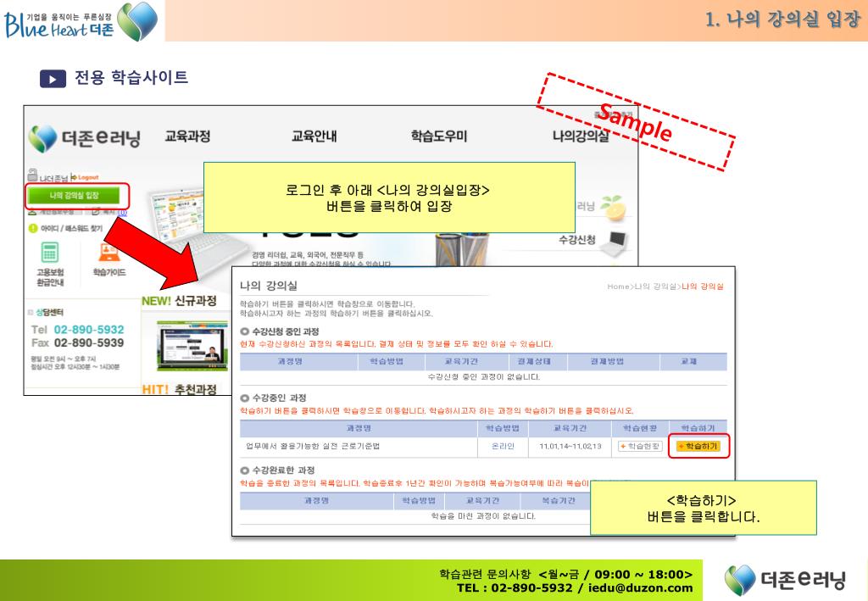The height and width of the screenshot is (601, 868).
Task: Click the green 나의 강의실 입장 button
Action: 74,195
